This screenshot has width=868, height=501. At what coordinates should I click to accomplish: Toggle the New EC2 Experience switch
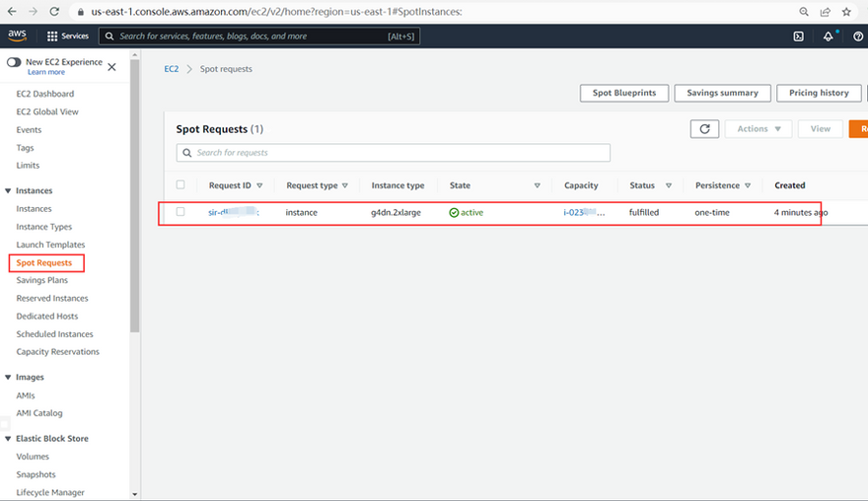14,62
